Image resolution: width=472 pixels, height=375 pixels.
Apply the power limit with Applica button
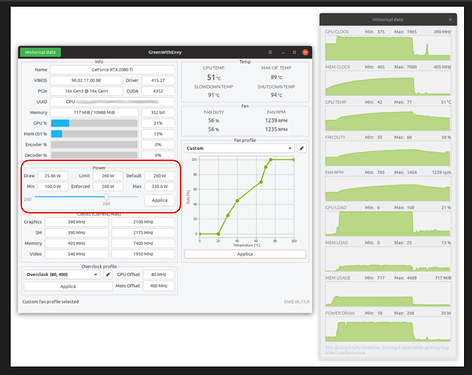pos(159,200)
